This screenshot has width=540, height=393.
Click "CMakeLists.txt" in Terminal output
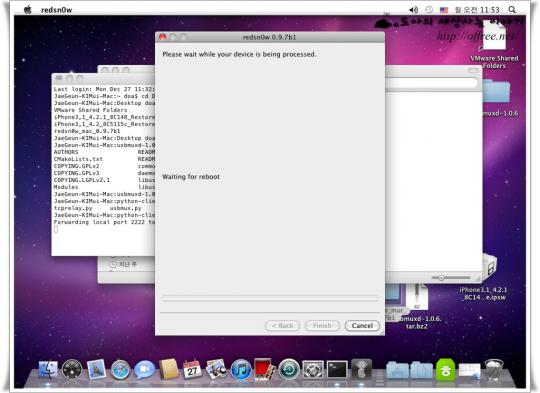tap(78, 159)
